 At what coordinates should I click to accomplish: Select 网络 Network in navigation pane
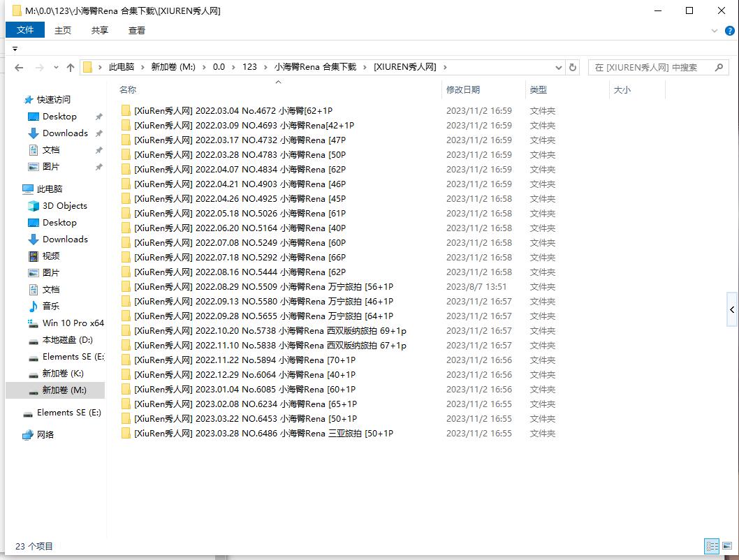click(x=45, y=435)
